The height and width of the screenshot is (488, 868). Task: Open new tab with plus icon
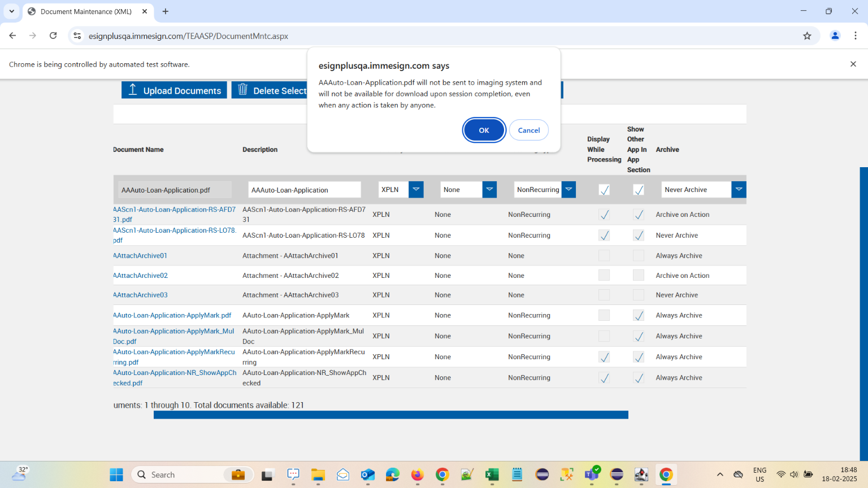tap(166, 11)
